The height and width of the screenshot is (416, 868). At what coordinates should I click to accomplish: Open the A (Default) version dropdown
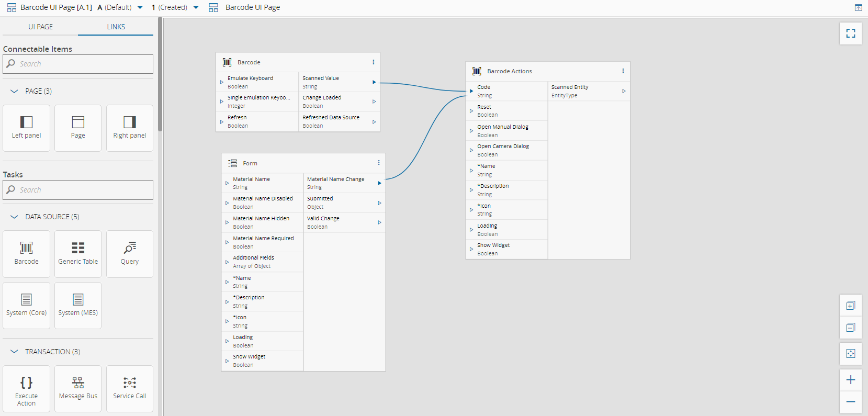click(x=140, y=8)
